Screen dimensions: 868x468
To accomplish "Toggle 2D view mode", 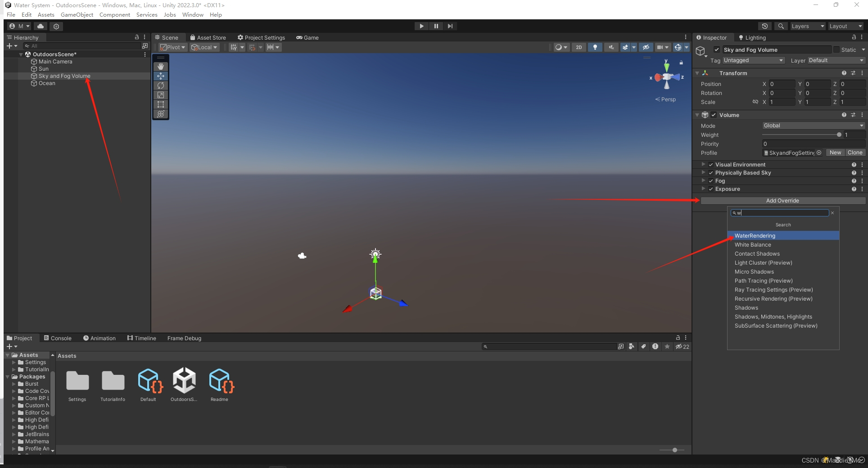I will pos(579,47).
